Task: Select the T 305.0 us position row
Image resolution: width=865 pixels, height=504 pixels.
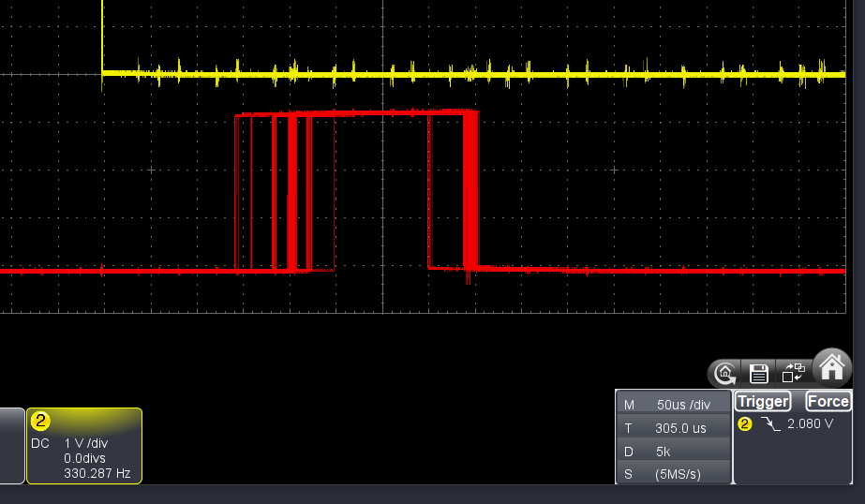Action: [674, 428]
